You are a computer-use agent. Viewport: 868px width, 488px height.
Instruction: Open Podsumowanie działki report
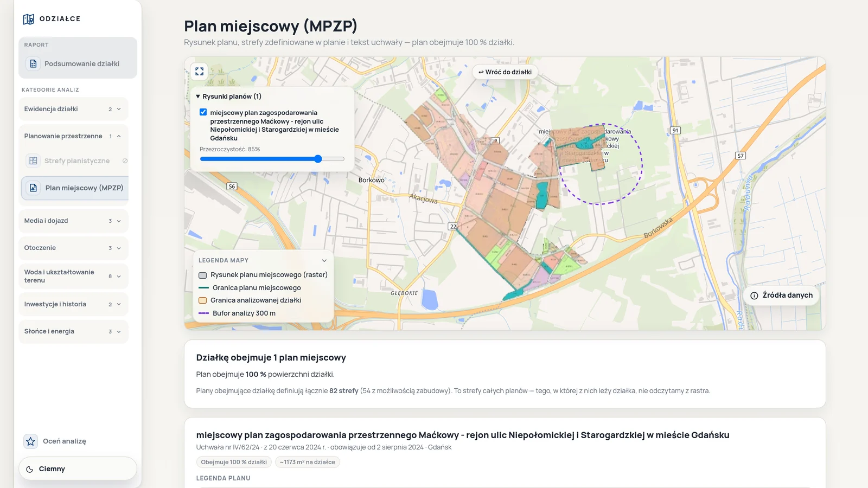pyautogui.click(x=78, y=64)
